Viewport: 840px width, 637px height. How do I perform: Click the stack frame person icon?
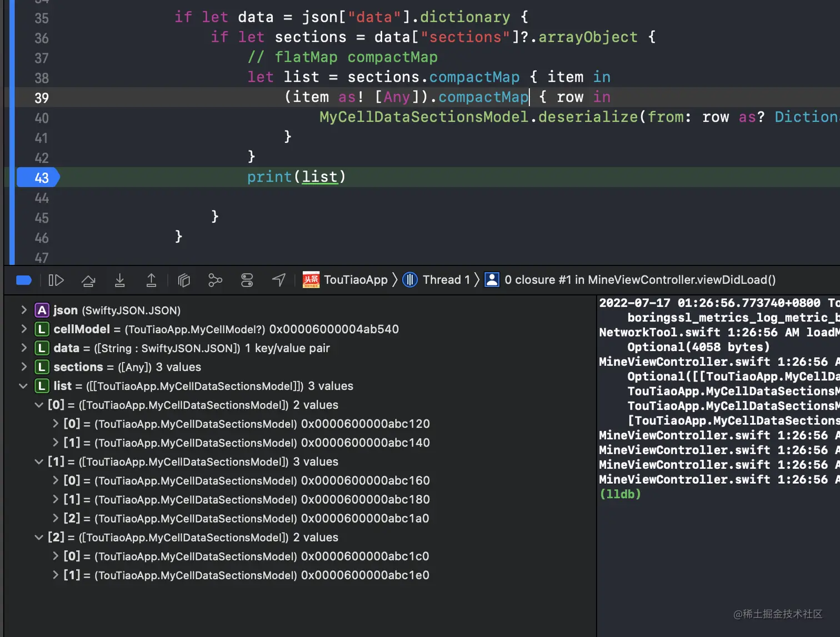point(492,280)
